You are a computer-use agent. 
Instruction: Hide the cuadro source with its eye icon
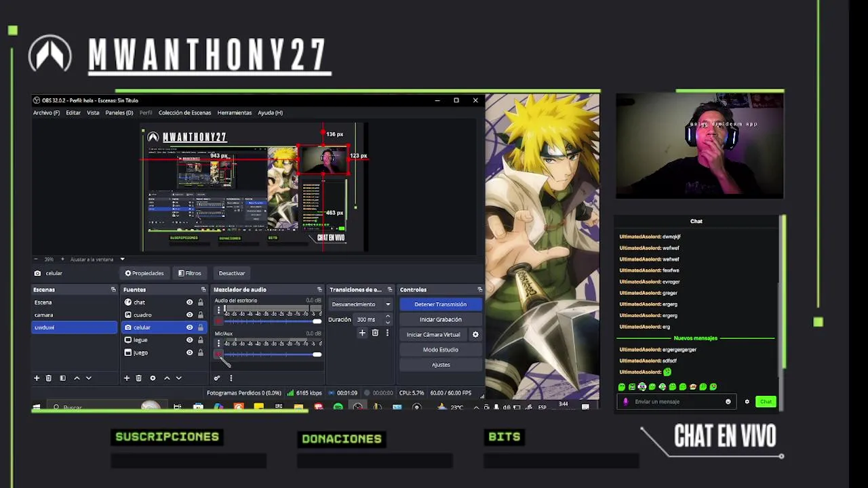pyautogui.click(x=190, y=314)
